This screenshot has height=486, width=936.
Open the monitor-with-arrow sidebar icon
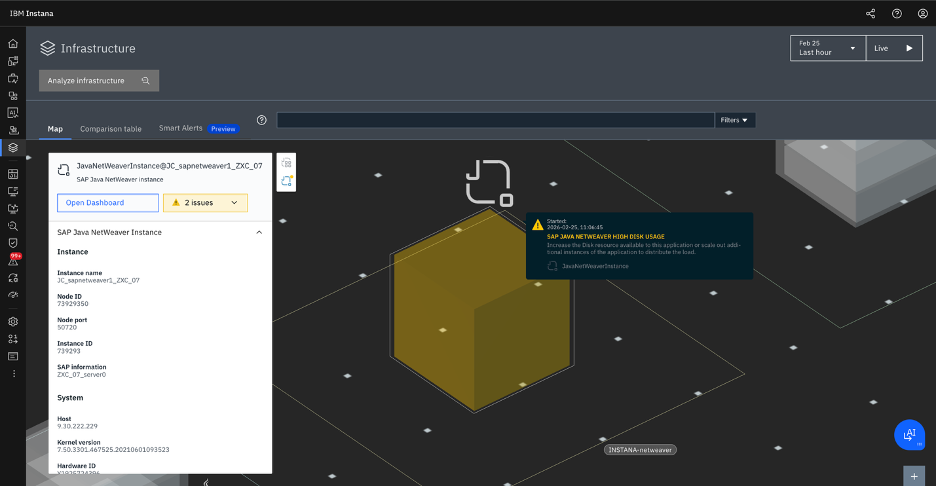pos(13,209)
